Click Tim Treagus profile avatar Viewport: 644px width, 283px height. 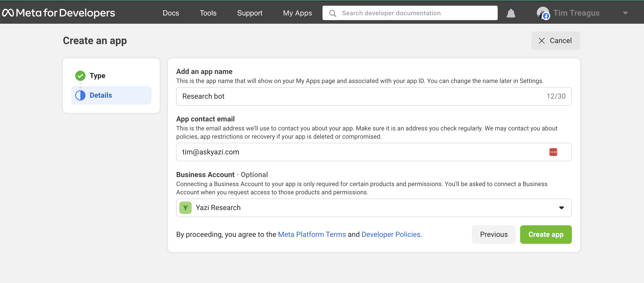543,13
